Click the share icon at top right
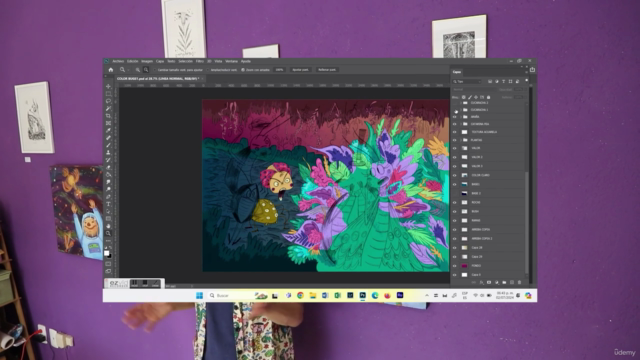The width and height of the screenshot is (640, 360). tap(532, 70)
